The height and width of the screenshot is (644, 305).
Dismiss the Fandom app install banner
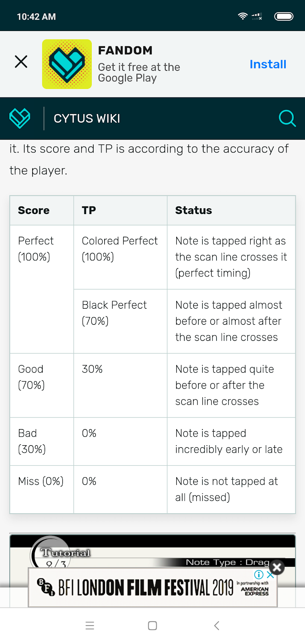pyautogui.click(x=21, y=62)
